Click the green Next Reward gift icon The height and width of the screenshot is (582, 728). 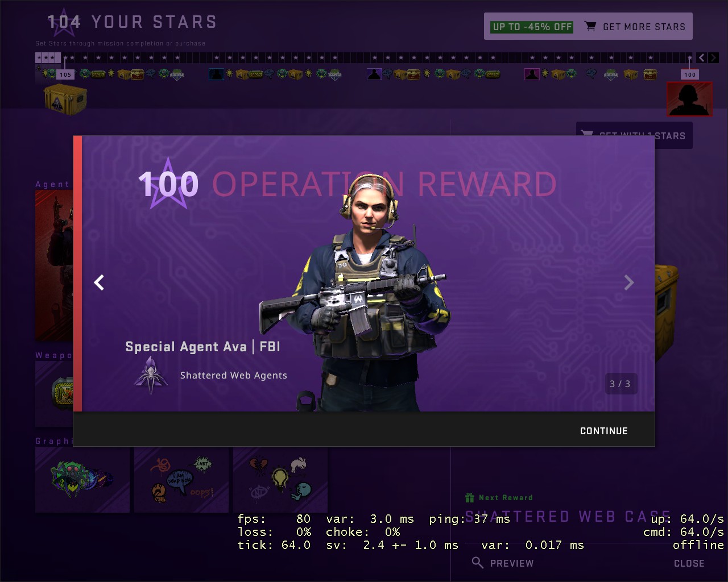pyautogui.click(x=469, y=498)
